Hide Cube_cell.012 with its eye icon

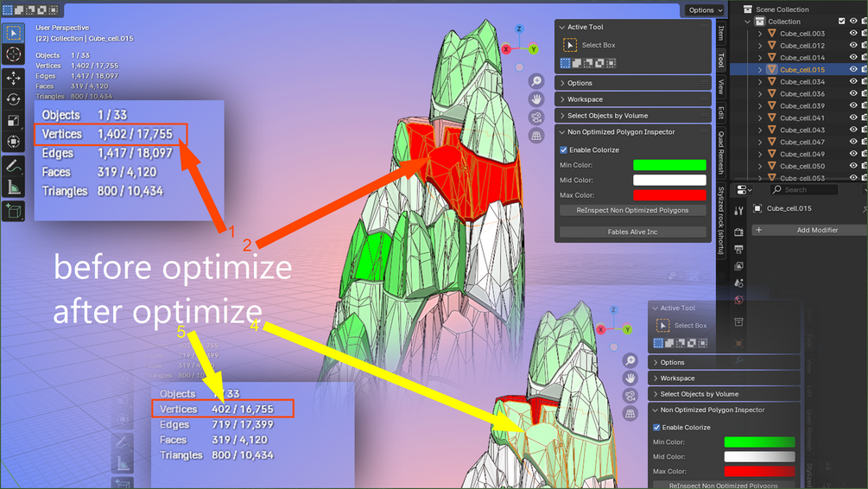[x=853, y=46]
